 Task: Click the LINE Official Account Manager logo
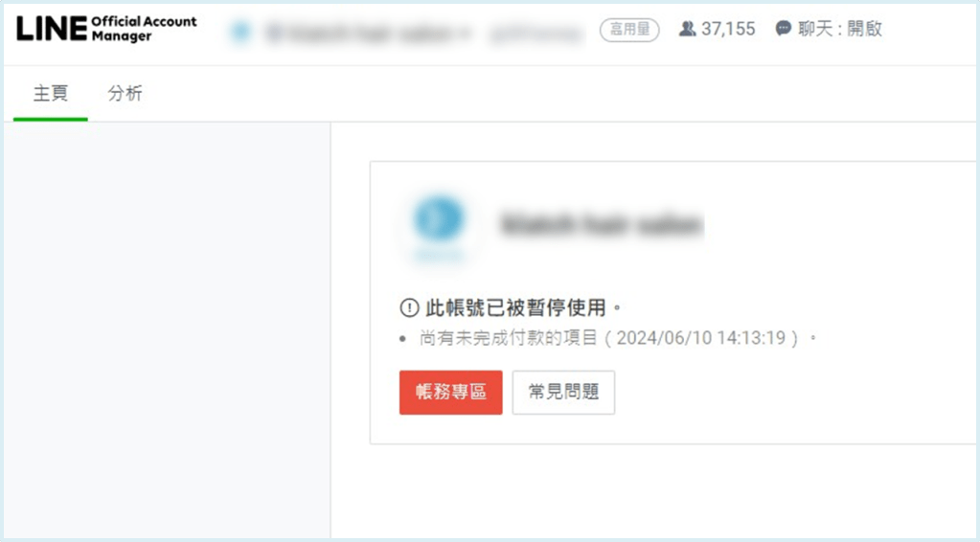pyautogui.click(x=106, y=29)
